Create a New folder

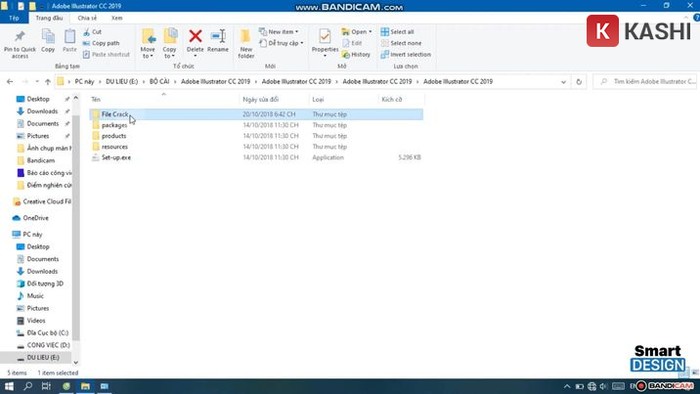[246, 44]
